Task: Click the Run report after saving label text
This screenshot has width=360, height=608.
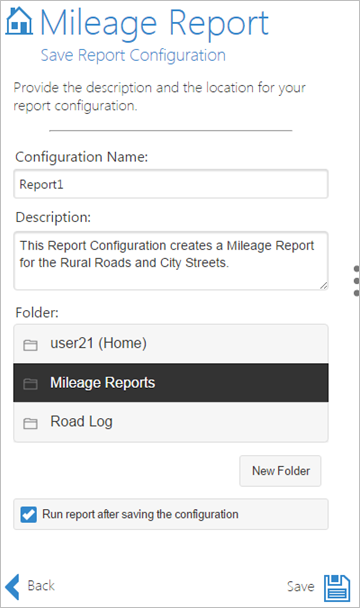Action: coord(140,514)
